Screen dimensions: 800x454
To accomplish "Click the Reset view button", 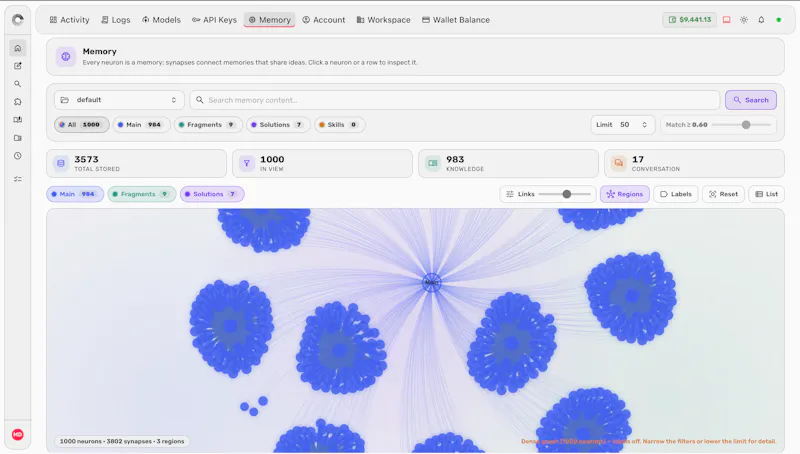I will pyautogui.click(x=723, y=194).
